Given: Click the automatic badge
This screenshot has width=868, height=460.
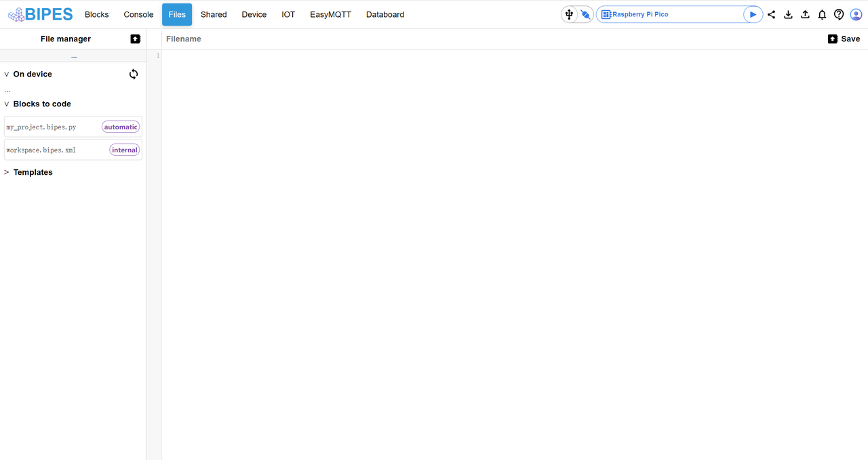Looking at the screenshot, I should click(121, 127).
